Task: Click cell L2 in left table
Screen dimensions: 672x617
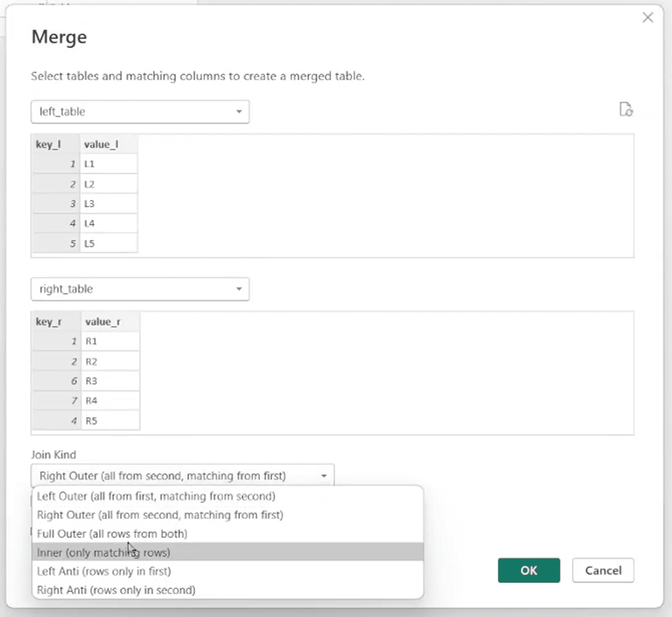Action: (x=109, y=184)
